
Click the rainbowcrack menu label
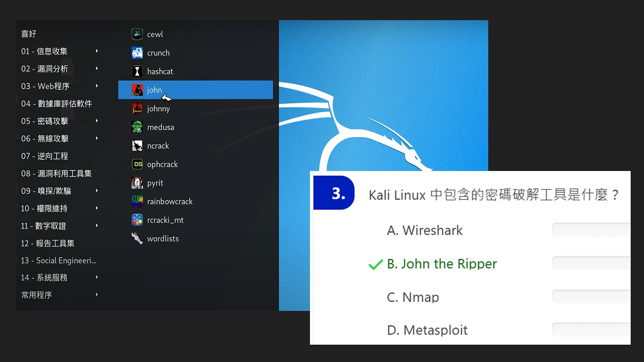click(x=170, y=202)
